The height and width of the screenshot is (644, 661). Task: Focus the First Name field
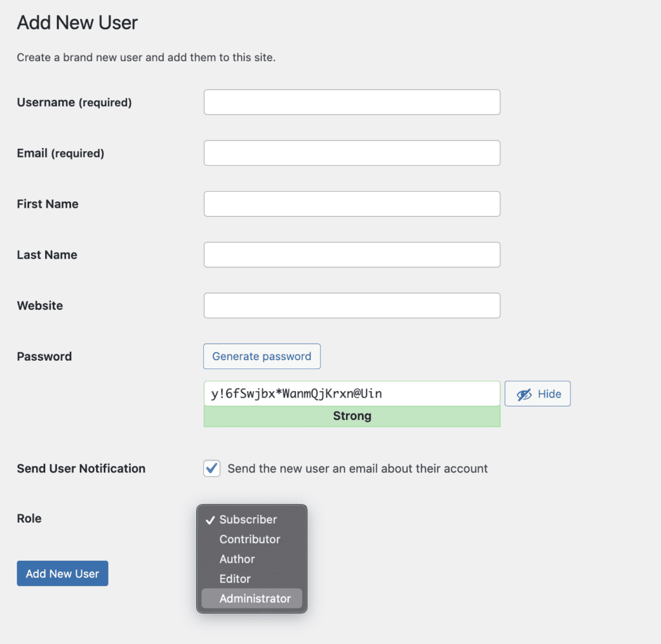tap(352, 204)
